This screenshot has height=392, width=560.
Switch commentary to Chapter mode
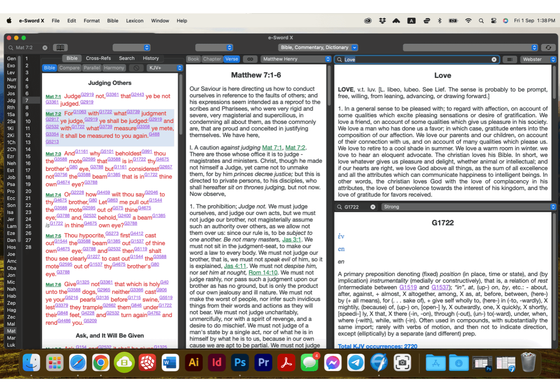pyautogui.click(x=212, y=59)
